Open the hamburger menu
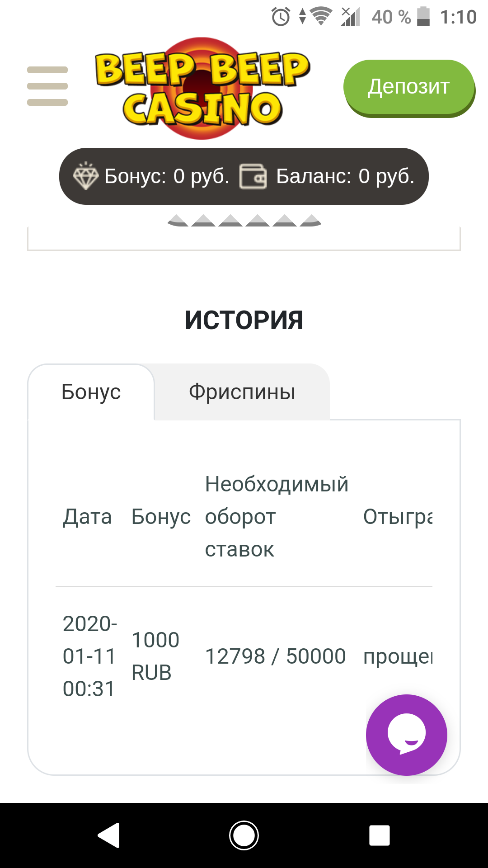Image resolution: width=488 pixels, height=868 pixels. pos(47,86)
